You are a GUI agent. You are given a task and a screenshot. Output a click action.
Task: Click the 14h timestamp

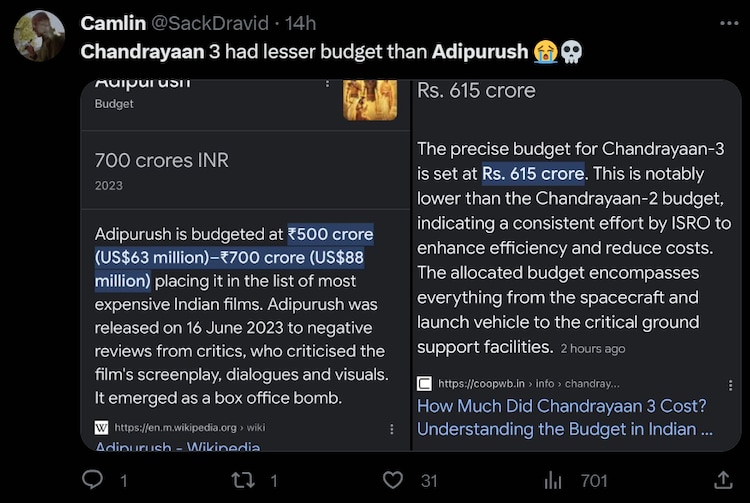click(300, 22)
